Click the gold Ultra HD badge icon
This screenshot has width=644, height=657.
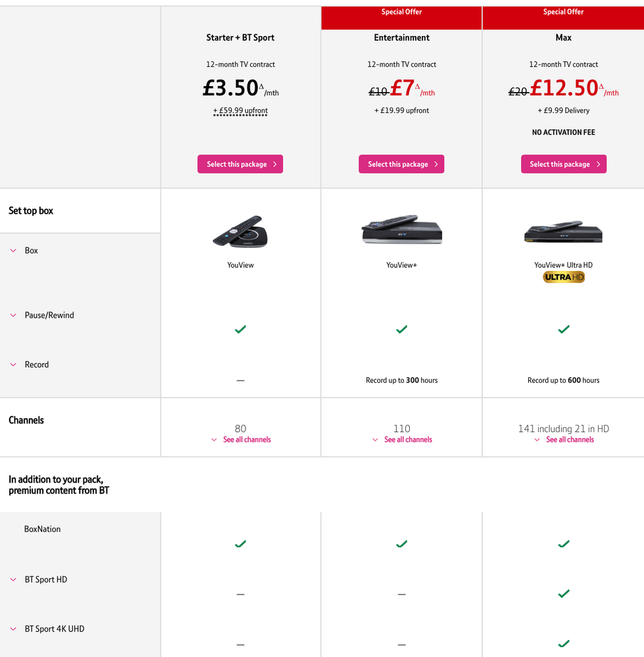564,277
